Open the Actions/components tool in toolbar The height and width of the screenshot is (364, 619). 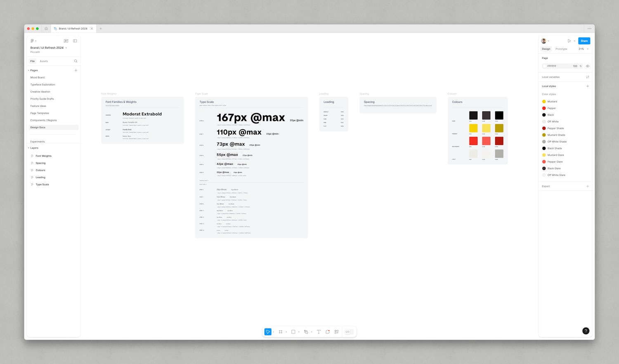tap(337, 332)
